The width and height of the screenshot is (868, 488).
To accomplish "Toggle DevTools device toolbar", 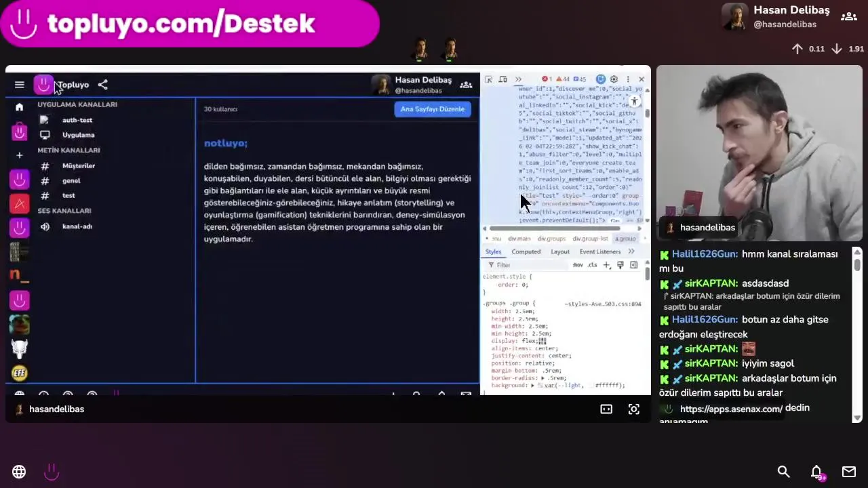I will pos(502,79).
